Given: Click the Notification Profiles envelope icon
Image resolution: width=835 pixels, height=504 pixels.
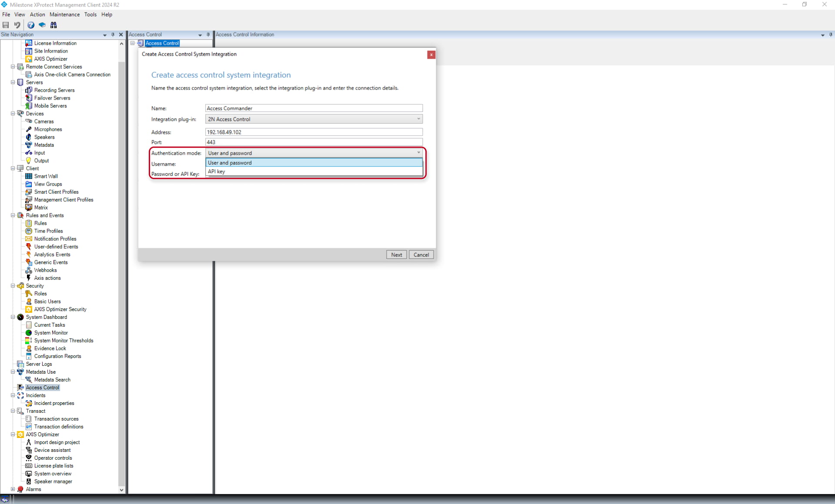Looking at the screenshot, I should tap(29, 239).
